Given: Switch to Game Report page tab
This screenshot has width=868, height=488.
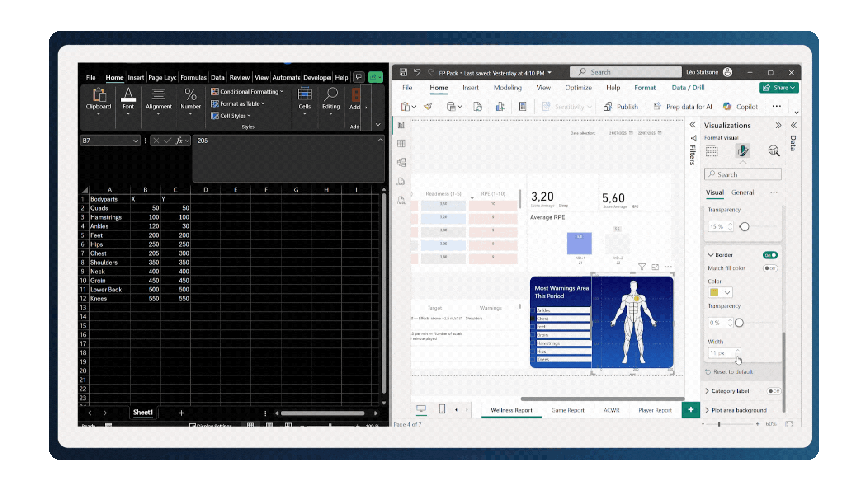Looking at the screenshot, I should coord(568,410).
